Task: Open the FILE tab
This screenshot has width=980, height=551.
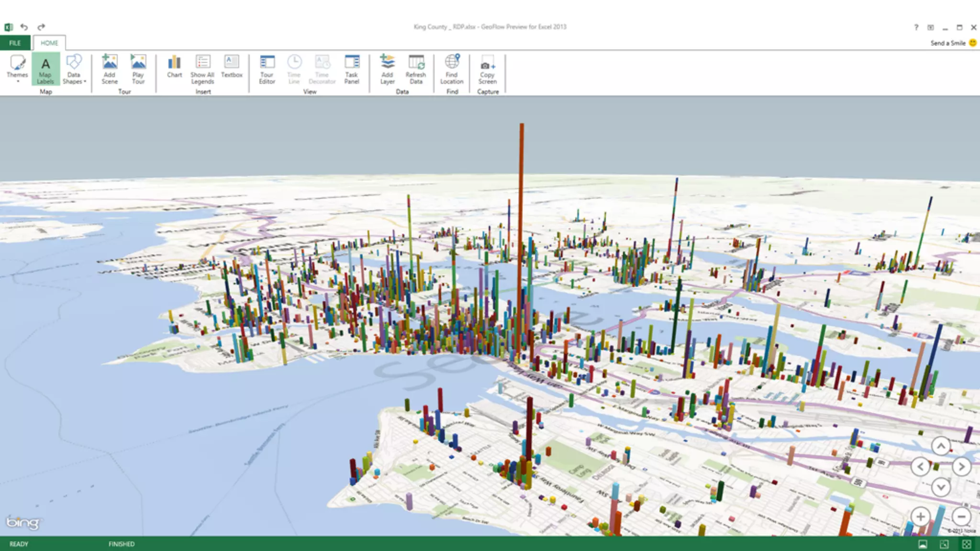Action: 15,43
